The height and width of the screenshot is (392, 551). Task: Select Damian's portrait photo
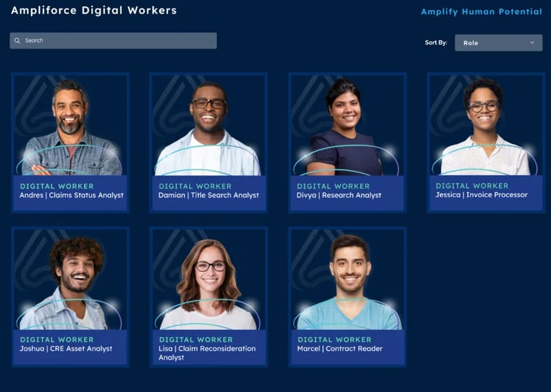click(x=209, y=125)
